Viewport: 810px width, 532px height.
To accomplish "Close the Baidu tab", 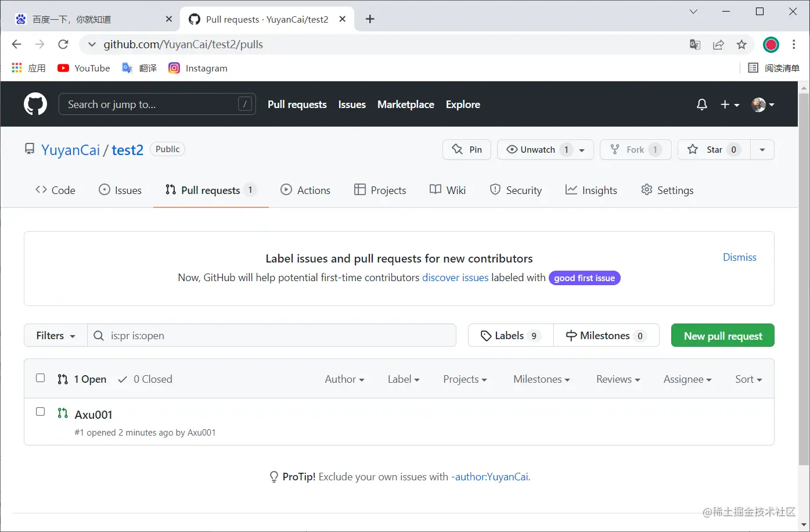I will click(169, 19).
